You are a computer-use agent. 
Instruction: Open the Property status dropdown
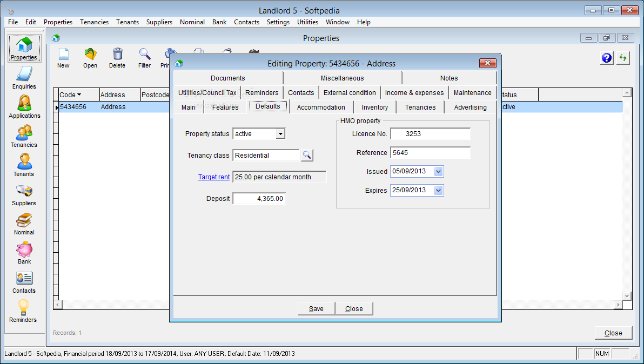click(280, 134)
